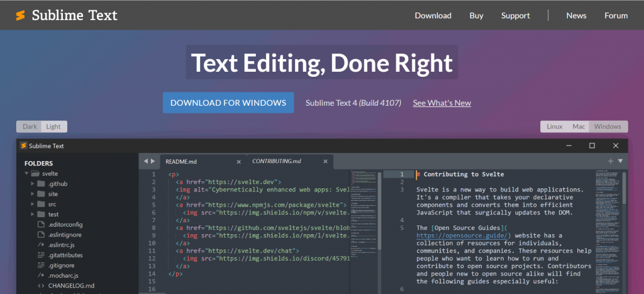The height and width of the screenshot is (294, 644).
Task: Click the .gitignore file icon
Action: pyautogui.click(x=41, y=265)
